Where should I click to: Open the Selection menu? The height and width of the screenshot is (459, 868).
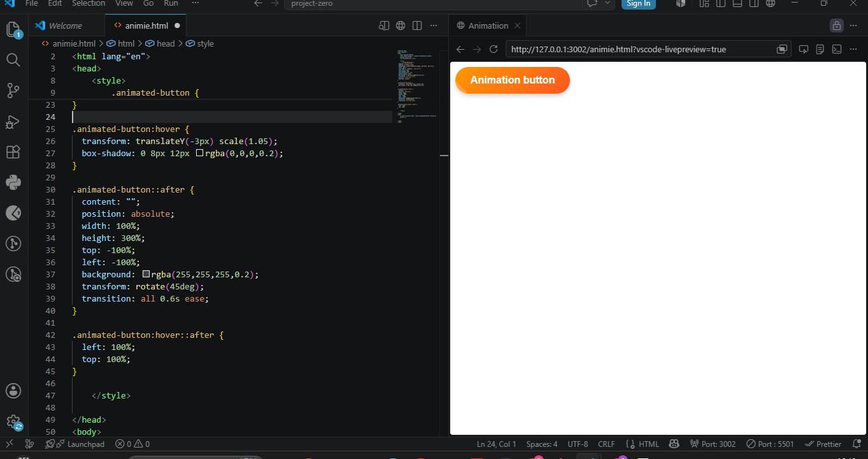coord(89,3)
